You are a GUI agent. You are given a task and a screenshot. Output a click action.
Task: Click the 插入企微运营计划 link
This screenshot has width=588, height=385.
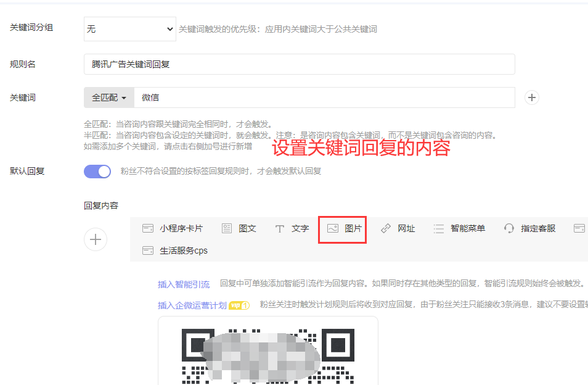pos(192,305)
